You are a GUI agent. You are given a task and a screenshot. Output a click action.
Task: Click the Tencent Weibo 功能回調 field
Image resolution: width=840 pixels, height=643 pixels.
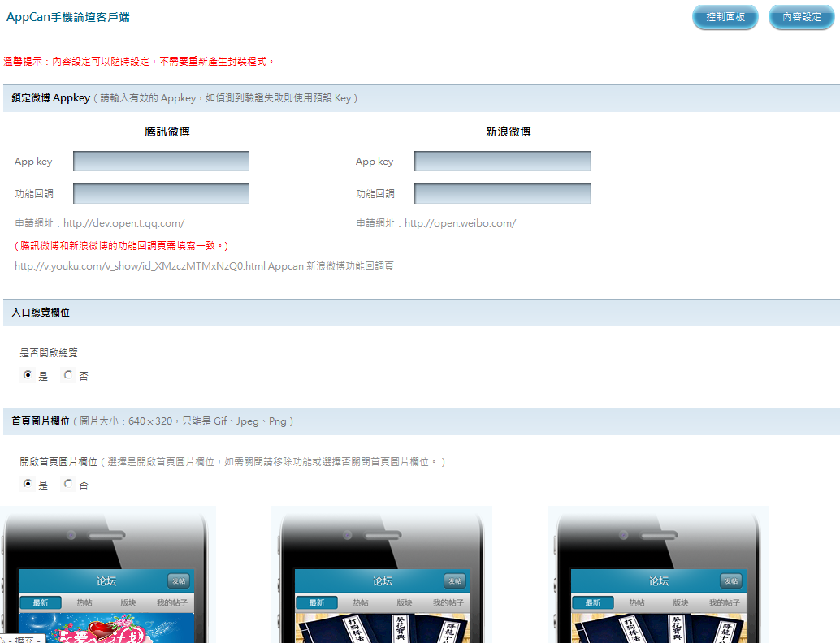click(x=161, y=193)
